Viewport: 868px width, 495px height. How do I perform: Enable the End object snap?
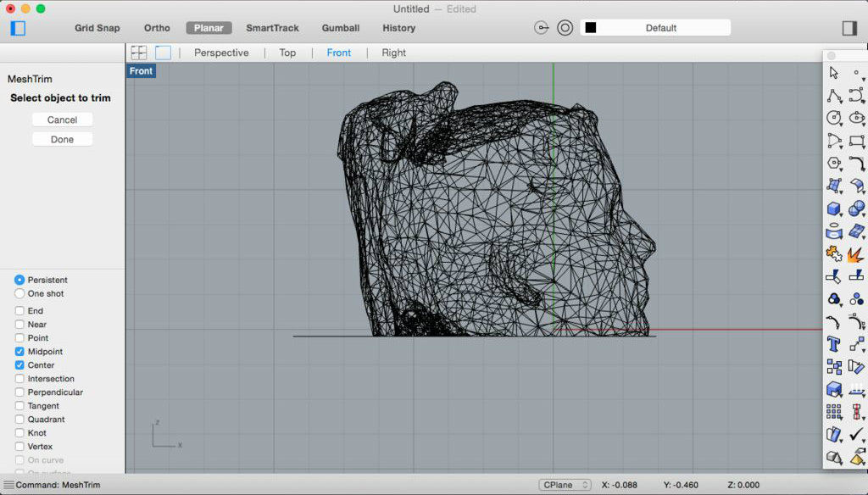pos(19,311)
